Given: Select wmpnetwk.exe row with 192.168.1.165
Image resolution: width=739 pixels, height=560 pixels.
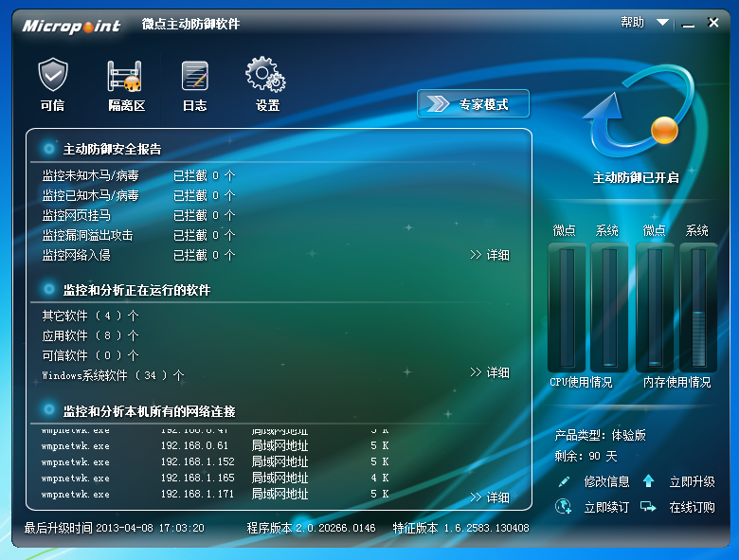Looking at the screenshot, I should [x=215, y=478].
